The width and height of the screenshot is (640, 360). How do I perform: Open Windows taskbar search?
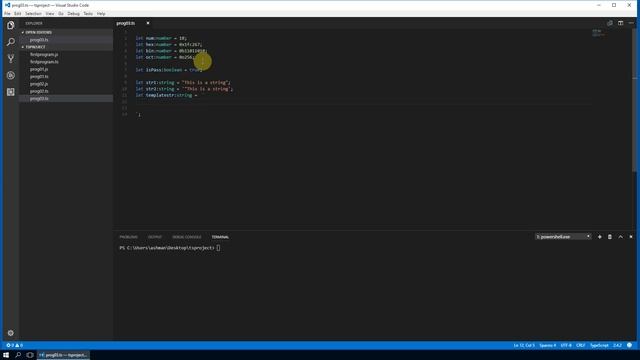click(18, 355)
